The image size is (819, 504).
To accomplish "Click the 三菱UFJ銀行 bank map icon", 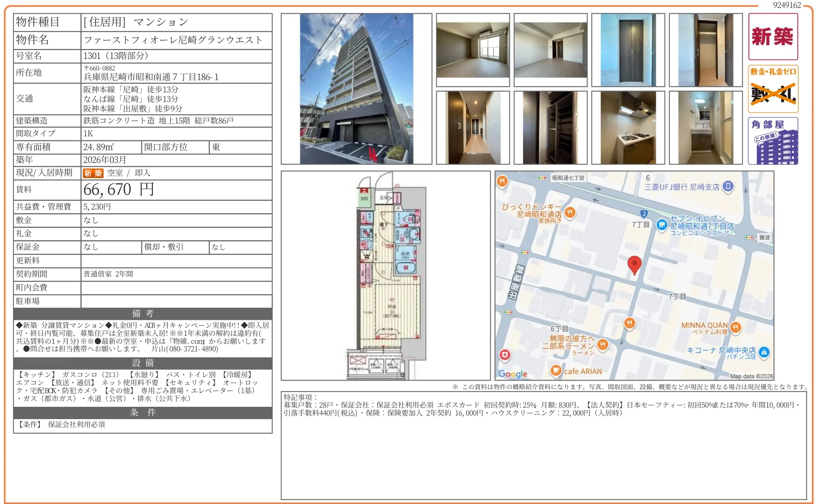I will tap(728, 186).
